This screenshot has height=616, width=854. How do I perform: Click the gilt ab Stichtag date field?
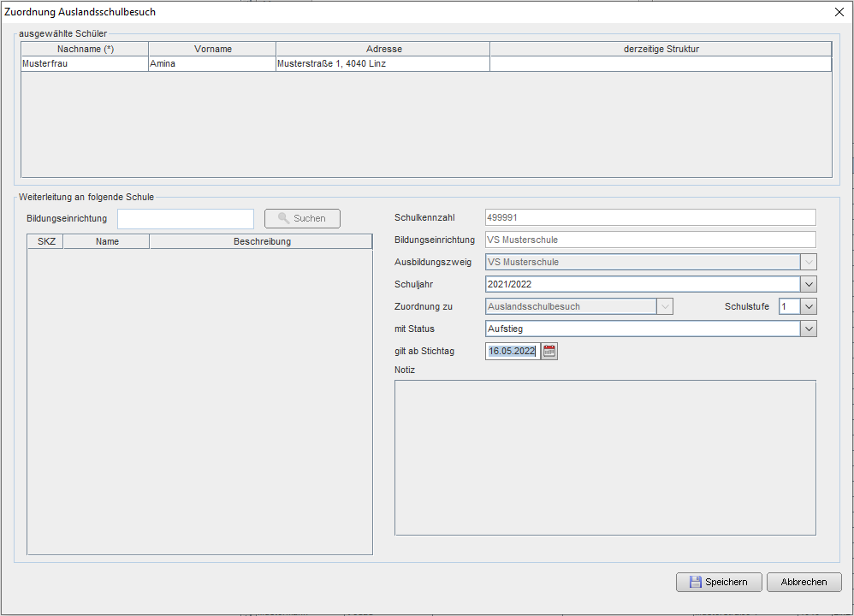(512, 351)
